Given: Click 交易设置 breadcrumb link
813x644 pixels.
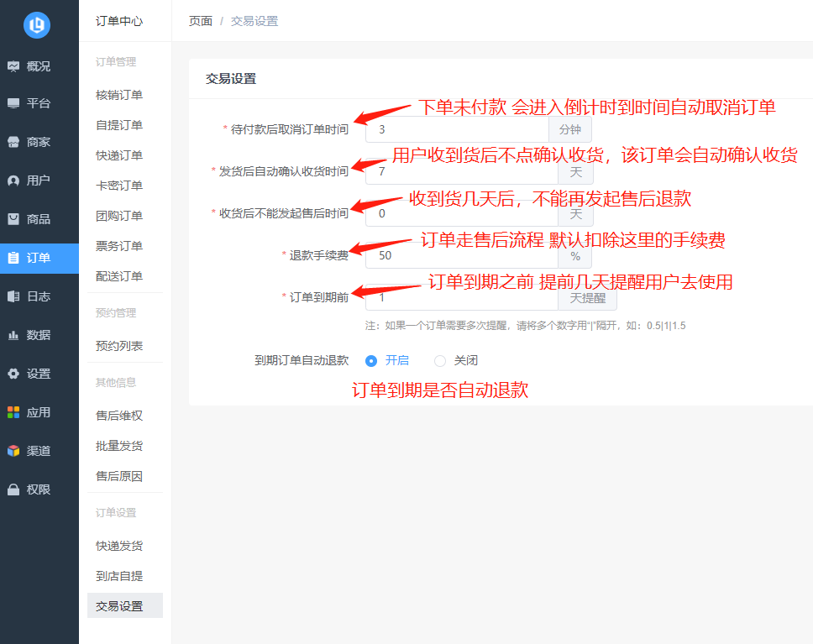Looking at the screenshot, I should click(x=254, y=21).
